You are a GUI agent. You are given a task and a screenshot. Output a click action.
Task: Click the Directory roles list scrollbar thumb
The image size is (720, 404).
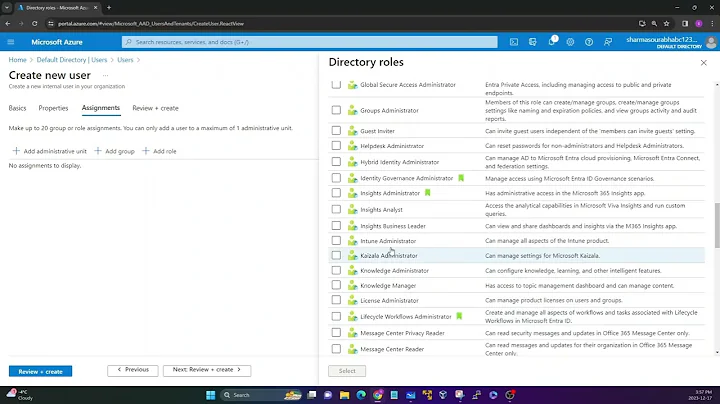pyautogui.click(x=717, y=225)
